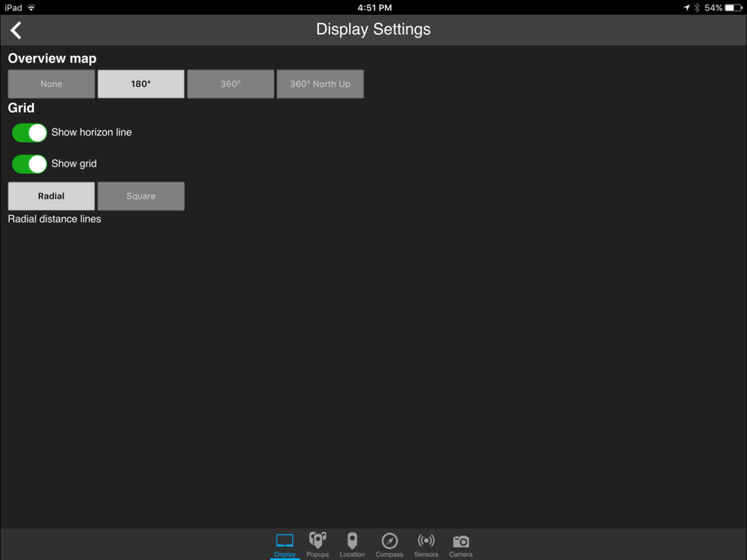Click the Display Settings title

[373, 29]
